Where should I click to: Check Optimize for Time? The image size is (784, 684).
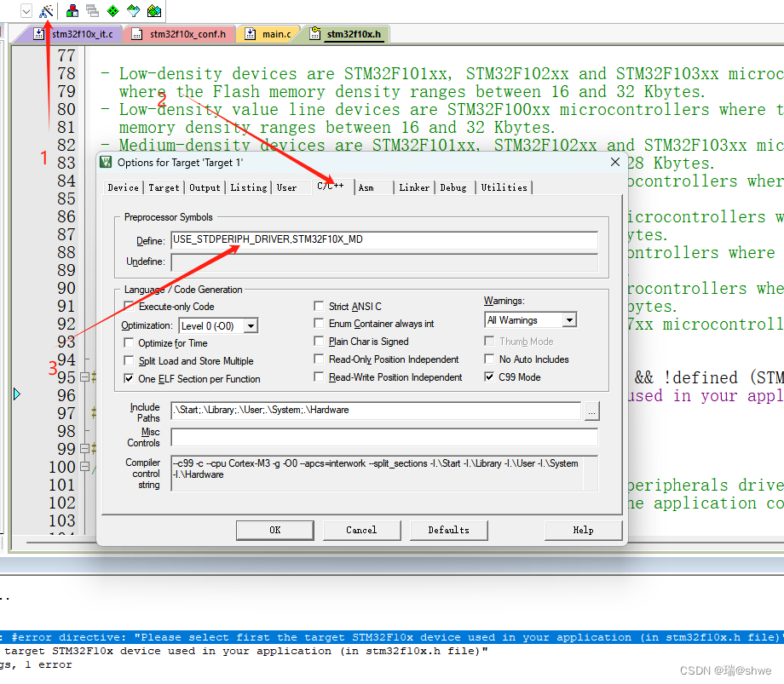tap(130, 342)
